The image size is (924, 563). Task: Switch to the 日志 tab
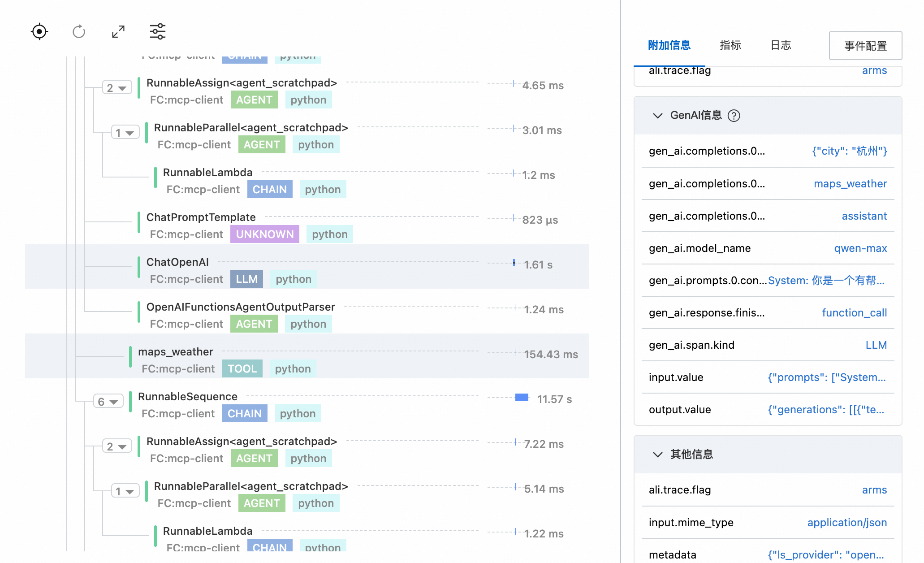pos(781,45)
